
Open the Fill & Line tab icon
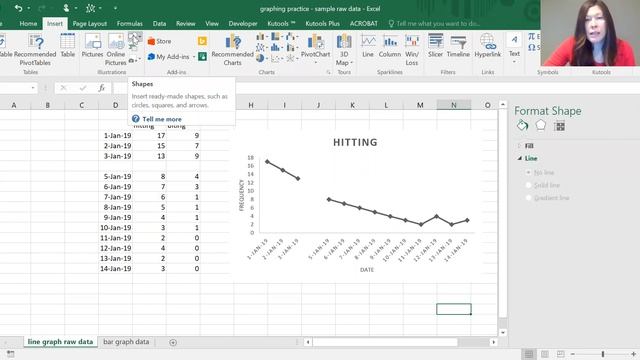(522, 126)
